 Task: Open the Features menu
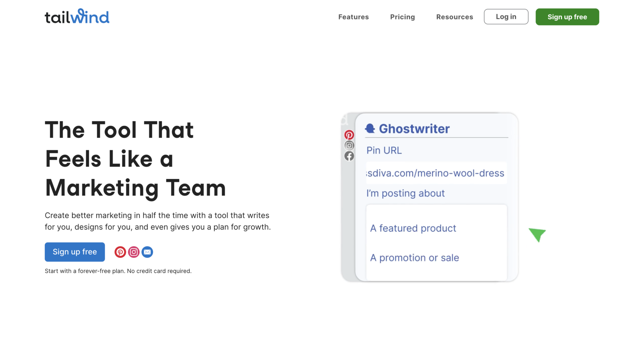[353, 17]
